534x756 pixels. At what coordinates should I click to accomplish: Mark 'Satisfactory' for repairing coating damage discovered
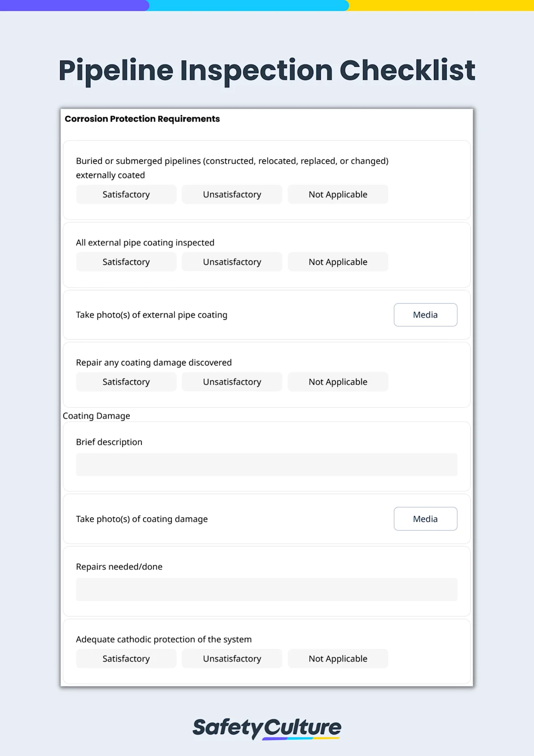126,382
